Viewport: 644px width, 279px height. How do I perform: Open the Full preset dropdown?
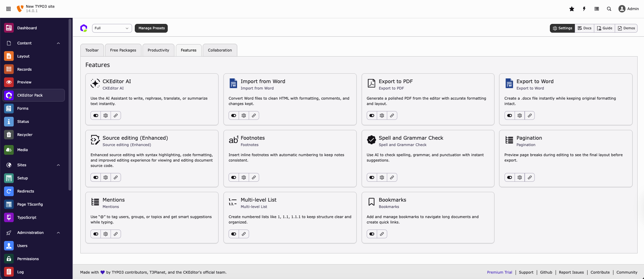pos(112,28)
